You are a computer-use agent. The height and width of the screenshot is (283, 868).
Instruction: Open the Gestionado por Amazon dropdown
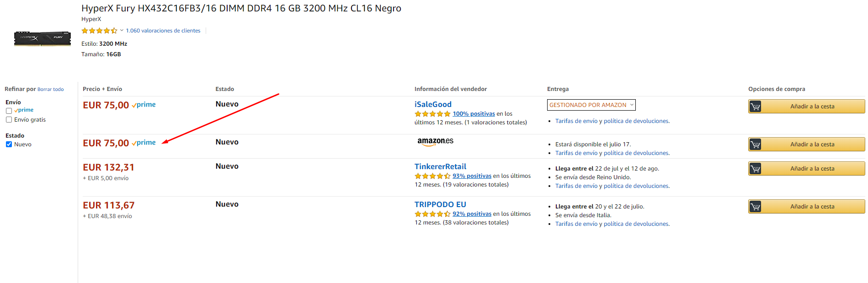(x=591, y=105)
